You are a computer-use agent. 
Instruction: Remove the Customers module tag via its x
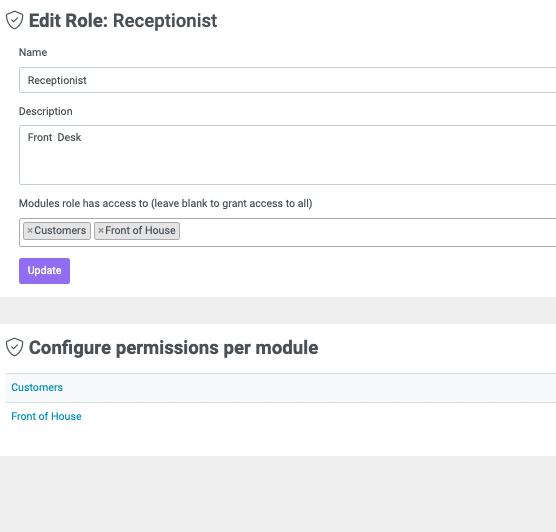[30, 231]
